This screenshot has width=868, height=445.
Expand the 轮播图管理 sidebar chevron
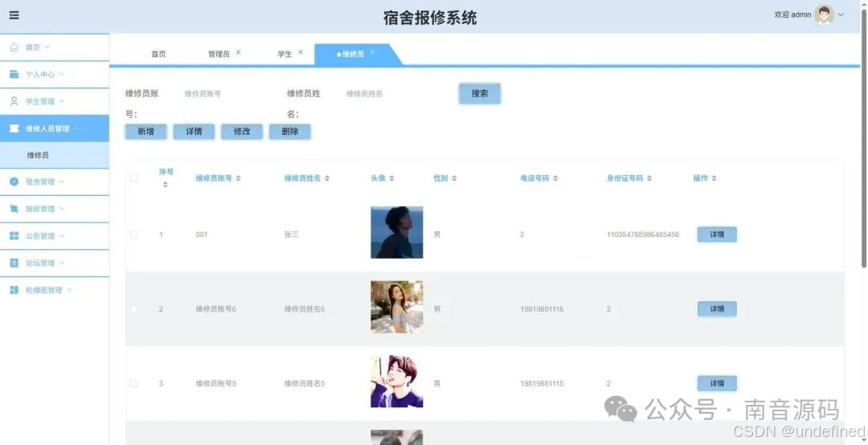(x=69, y=290)
